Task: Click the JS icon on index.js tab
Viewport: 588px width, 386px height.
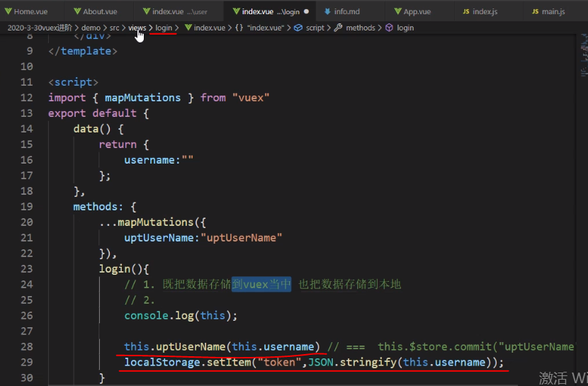Action: pyautogui.click(x=466, y=11)
